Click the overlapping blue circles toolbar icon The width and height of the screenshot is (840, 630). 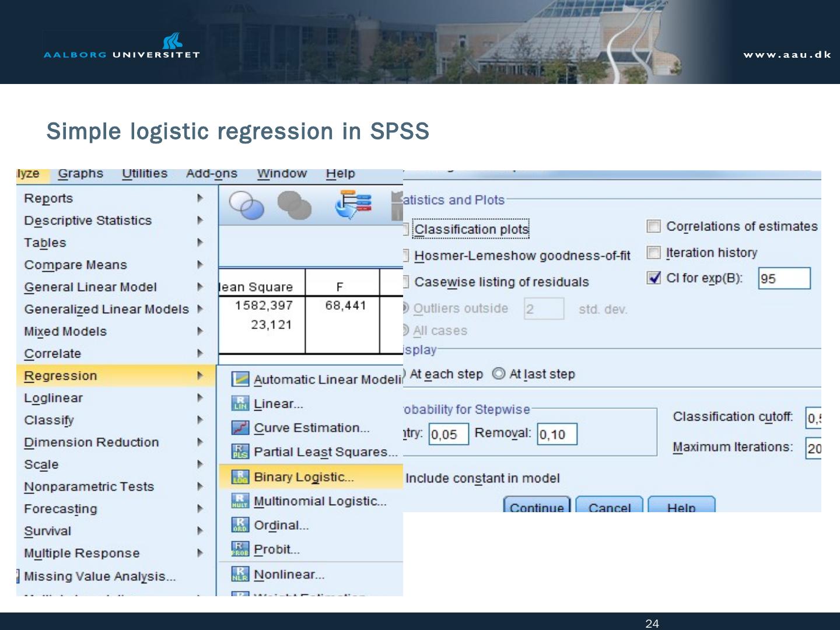point(246,205)
